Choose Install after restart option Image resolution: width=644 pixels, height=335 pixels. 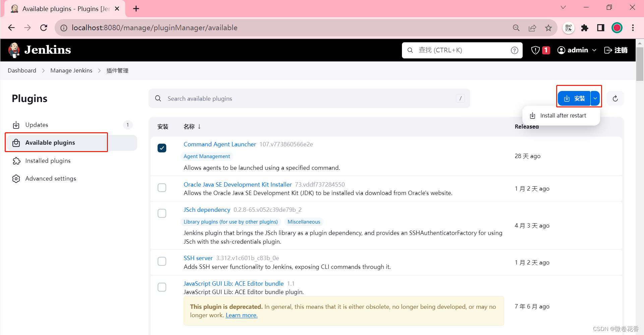561,116
